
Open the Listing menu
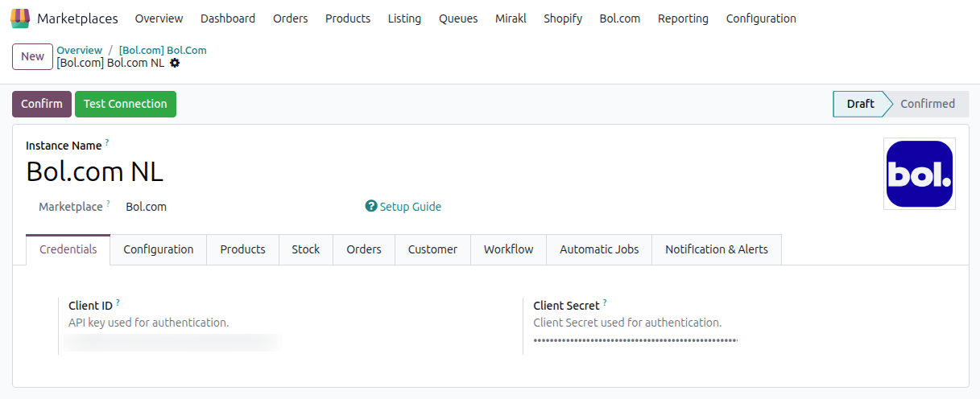tap(404, 19)
